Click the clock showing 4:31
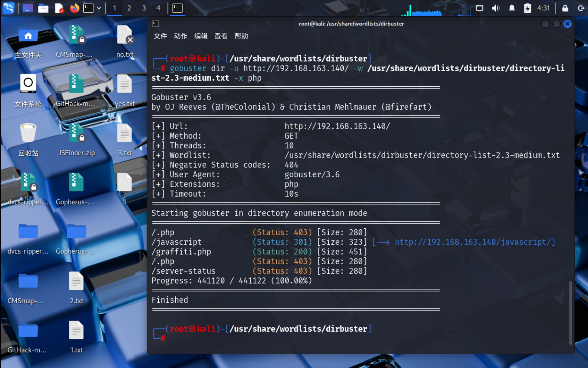The image size is (588, 368). (544, 8)
